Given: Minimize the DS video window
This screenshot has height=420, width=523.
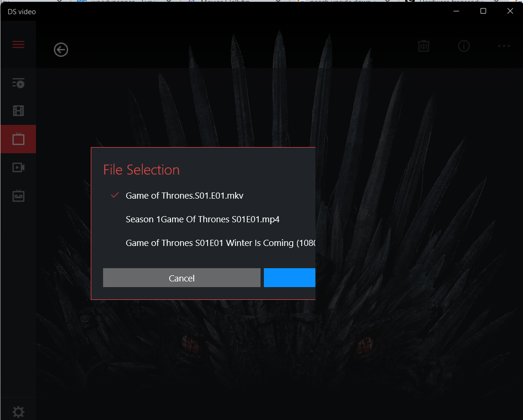Looking at the screenshot, I should [456, 11].
